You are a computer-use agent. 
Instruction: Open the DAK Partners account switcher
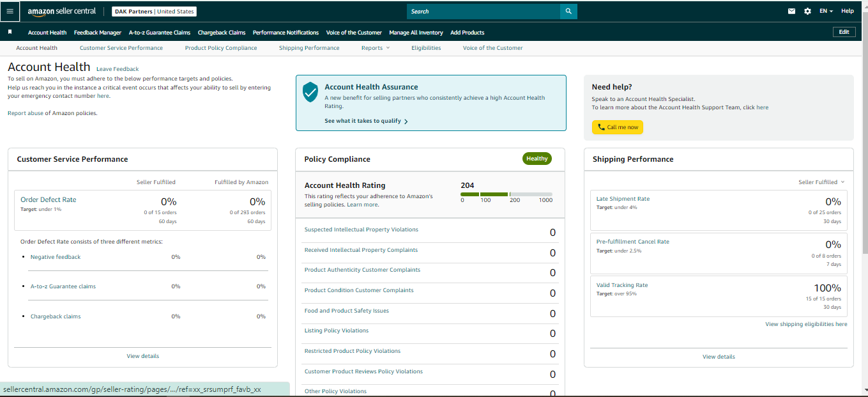[x=154, y=12]
